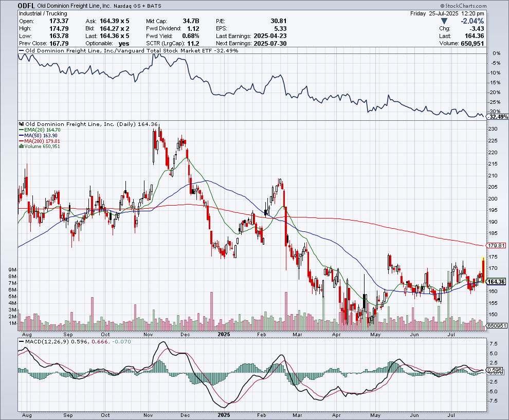Click the Chg value -3.43

(477, 29)
